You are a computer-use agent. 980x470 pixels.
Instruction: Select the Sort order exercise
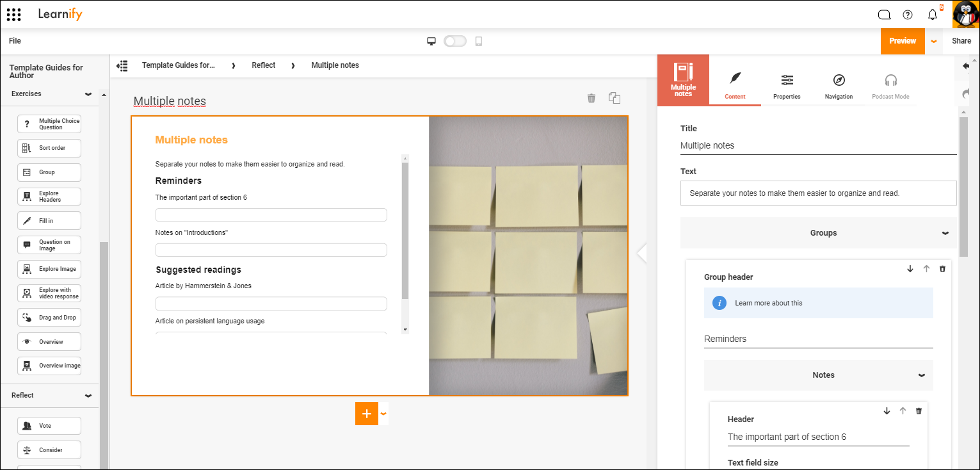(x=49, y=148)
